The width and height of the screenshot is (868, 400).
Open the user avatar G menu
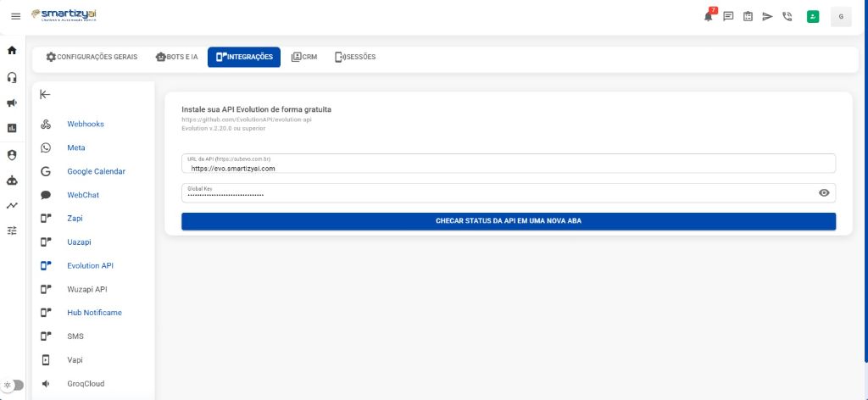click(841, 17)
